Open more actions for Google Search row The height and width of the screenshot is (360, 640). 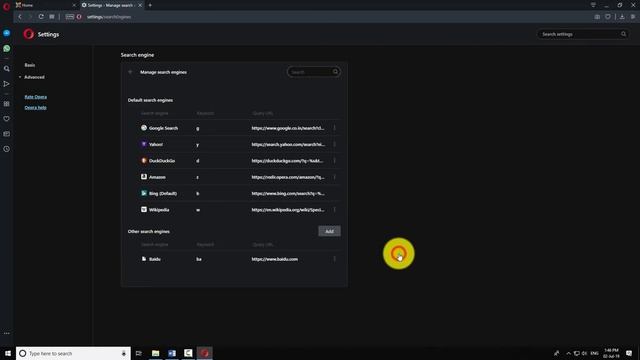[334, 128]
